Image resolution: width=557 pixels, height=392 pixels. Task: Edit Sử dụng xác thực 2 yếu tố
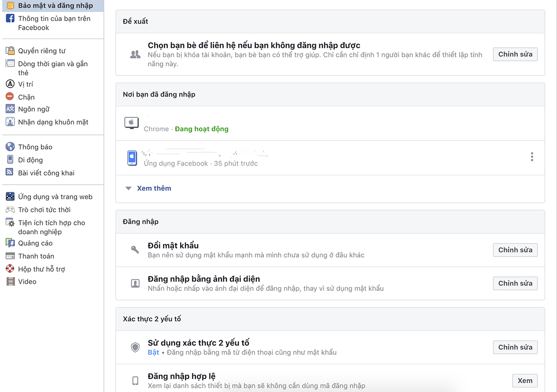click(x=515, y=347)
